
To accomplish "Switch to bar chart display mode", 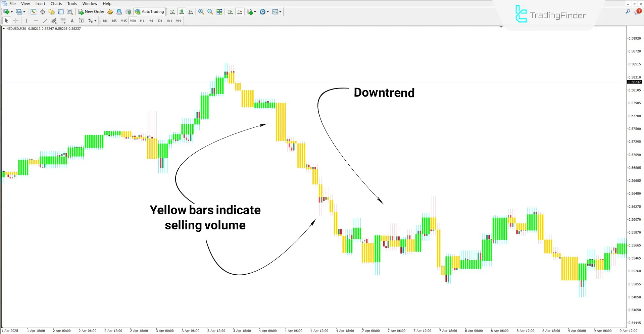I will click(x=172, y=12).
